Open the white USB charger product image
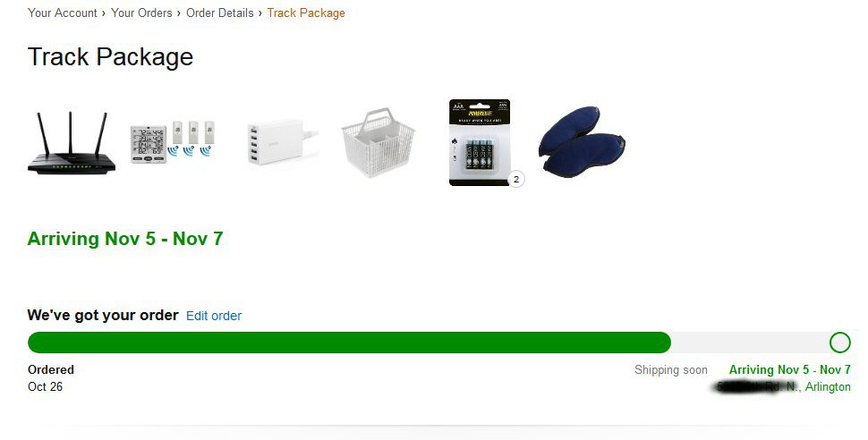 tap(282, 143)
